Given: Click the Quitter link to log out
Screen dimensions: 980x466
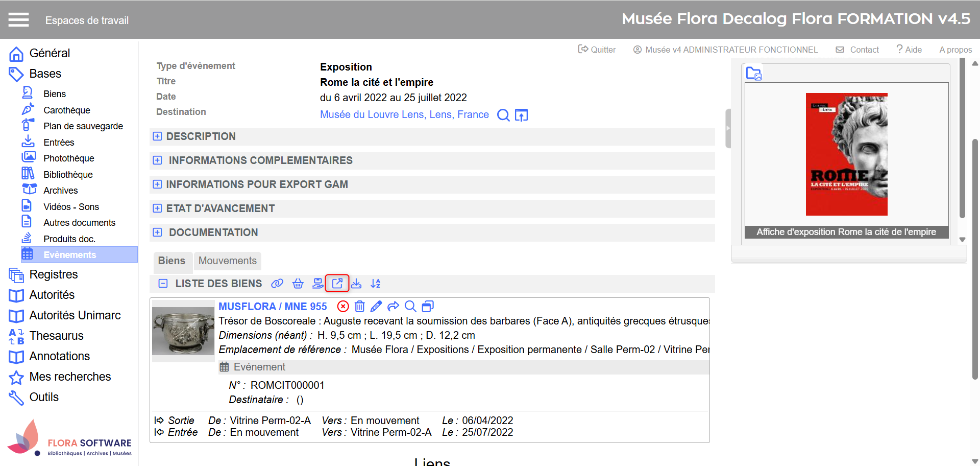Looking at the screenshot, I should [597, 50].
